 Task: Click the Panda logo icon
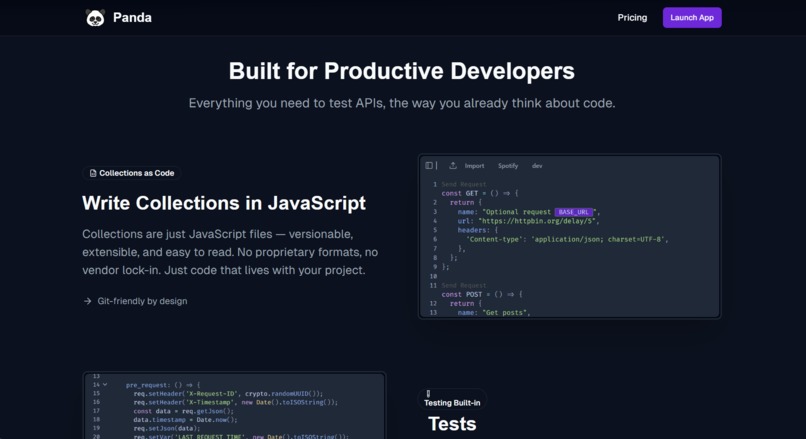pos(95,18)
